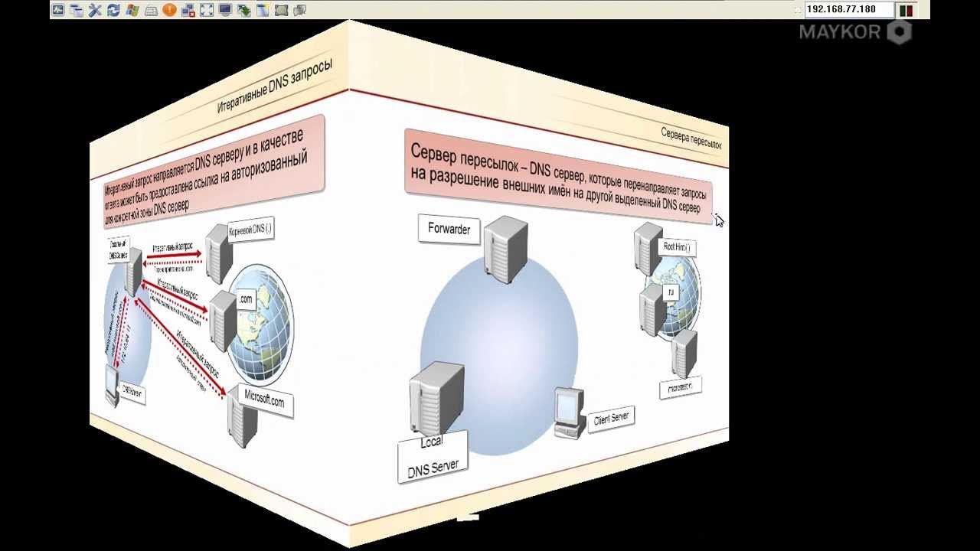Click the Local DNS Server label
980x551 pixels.
click(433, 457)
